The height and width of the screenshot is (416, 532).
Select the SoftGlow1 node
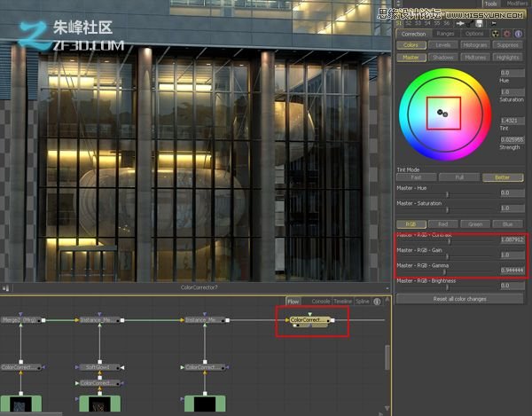tap(99, 367)
